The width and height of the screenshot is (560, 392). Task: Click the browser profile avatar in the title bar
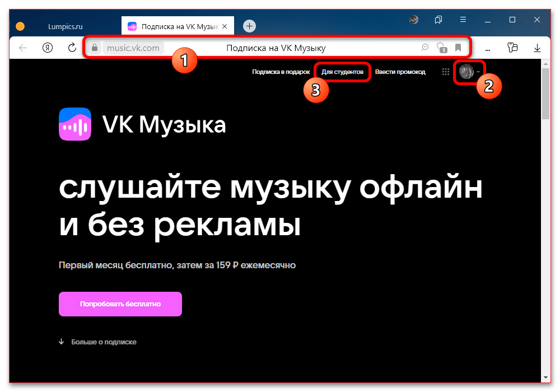414,20
